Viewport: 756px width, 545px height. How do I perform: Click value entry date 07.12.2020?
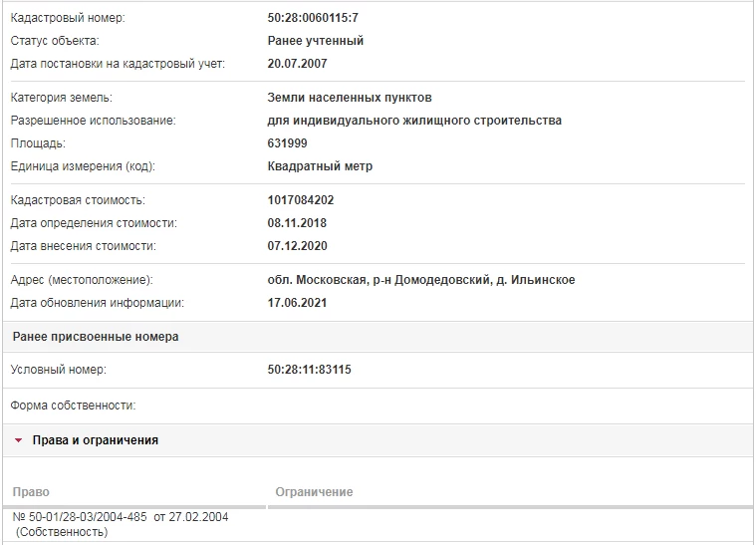click(x=298, y=246)
